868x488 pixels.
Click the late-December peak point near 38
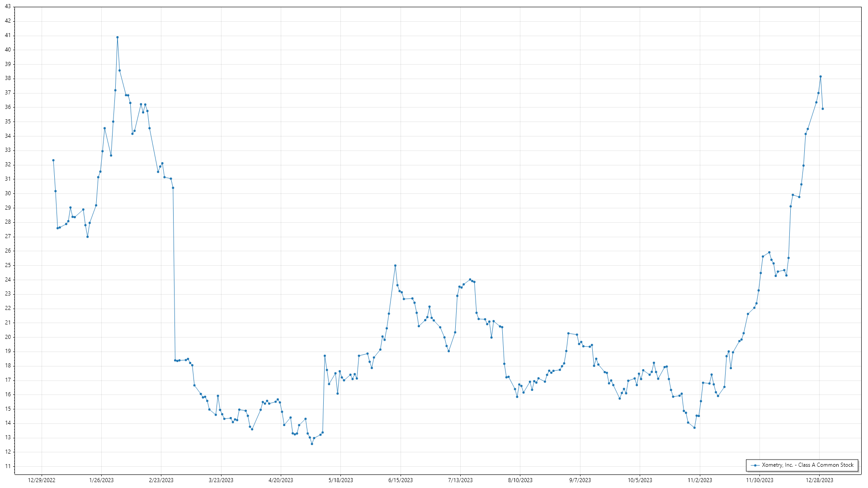[821, 77]
